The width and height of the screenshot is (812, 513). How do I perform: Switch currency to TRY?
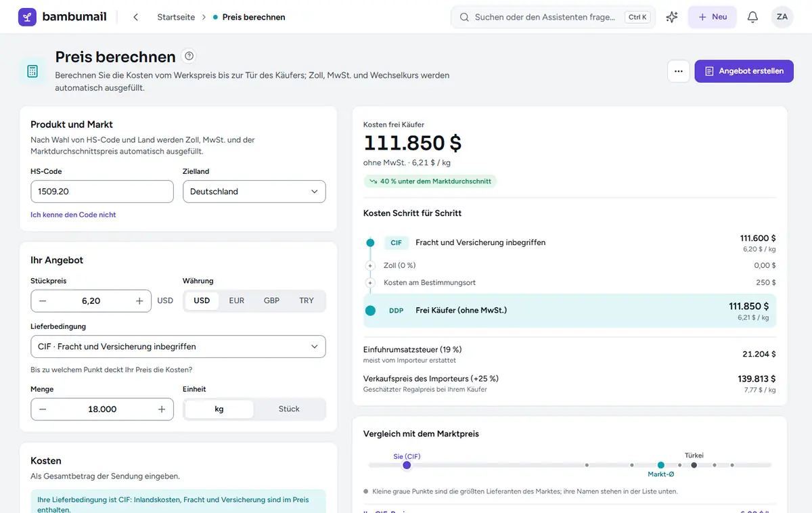point(307,301)
